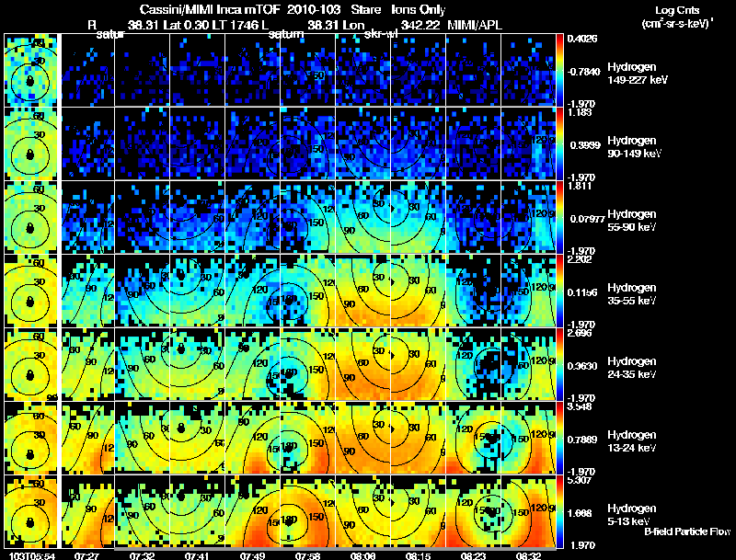Select the 'Hydrogen 149-227 keV' row label
736x560 pixels.
pos(638,74)
